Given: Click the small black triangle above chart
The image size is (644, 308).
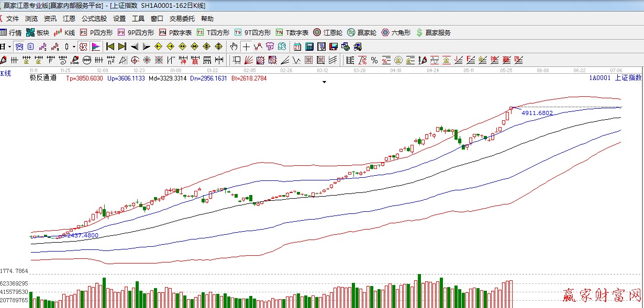Looking at the screenshot, I should pos(324,82).
